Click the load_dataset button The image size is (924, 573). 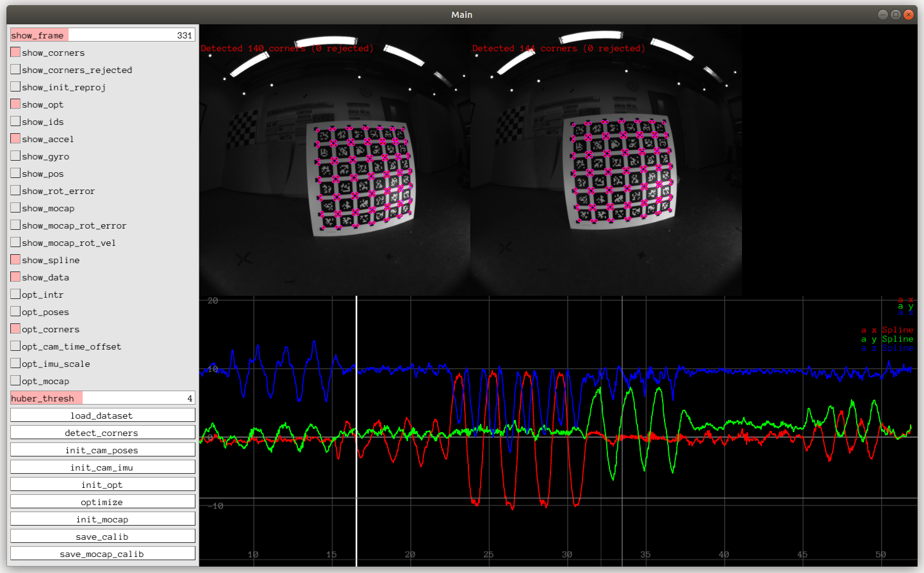pos(103,416)
